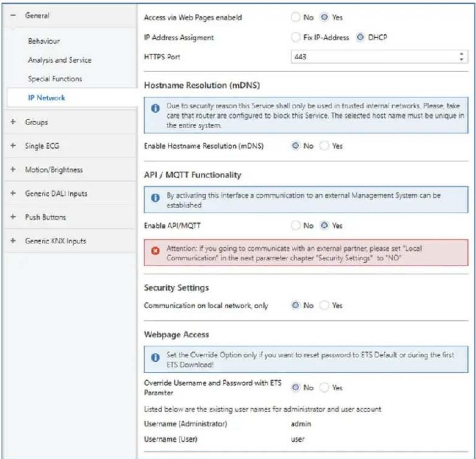
Task: Decrease HTTPS Port with the down arrow
Action: coord(461,59)
